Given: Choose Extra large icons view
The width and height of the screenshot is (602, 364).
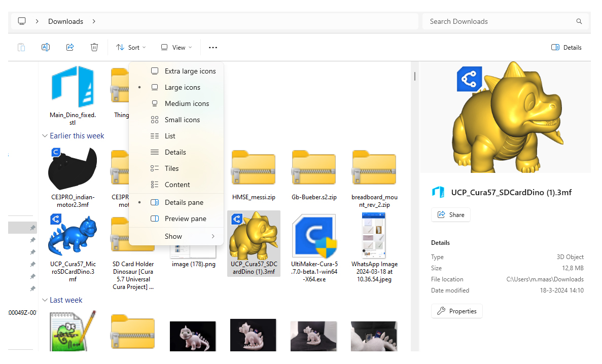Looking at the screenshot, I should tap(176, 71).
